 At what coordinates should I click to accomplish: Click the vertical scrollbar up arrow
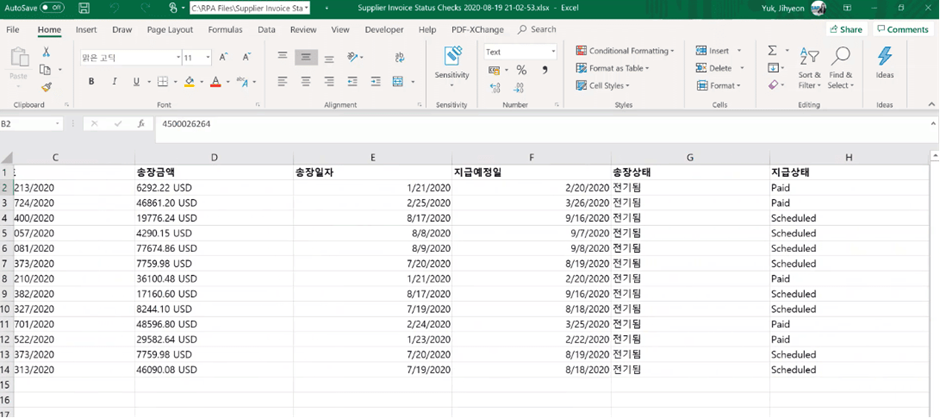coord(935,156)
